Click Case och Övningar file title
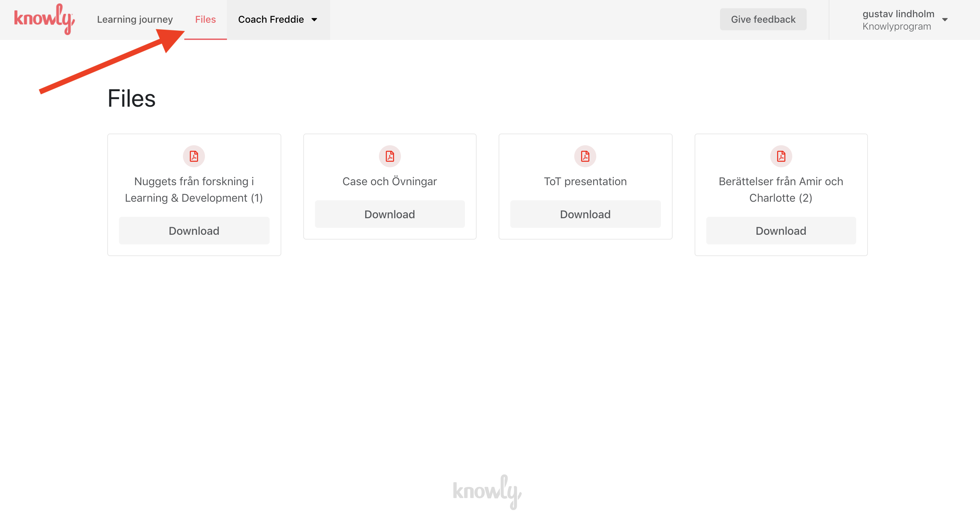The width and height of the screenshot is (980, 528). [x=390, y=181]
